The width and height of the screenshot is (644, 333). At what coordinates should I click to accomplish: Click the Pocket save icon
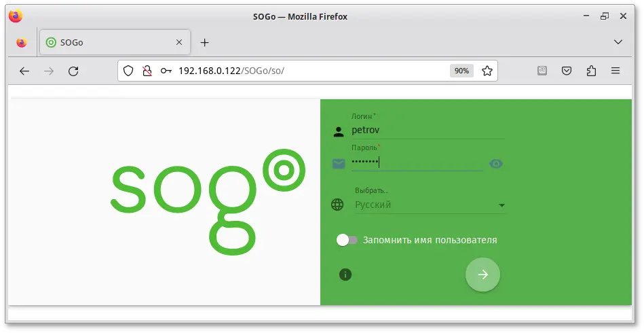567,71
